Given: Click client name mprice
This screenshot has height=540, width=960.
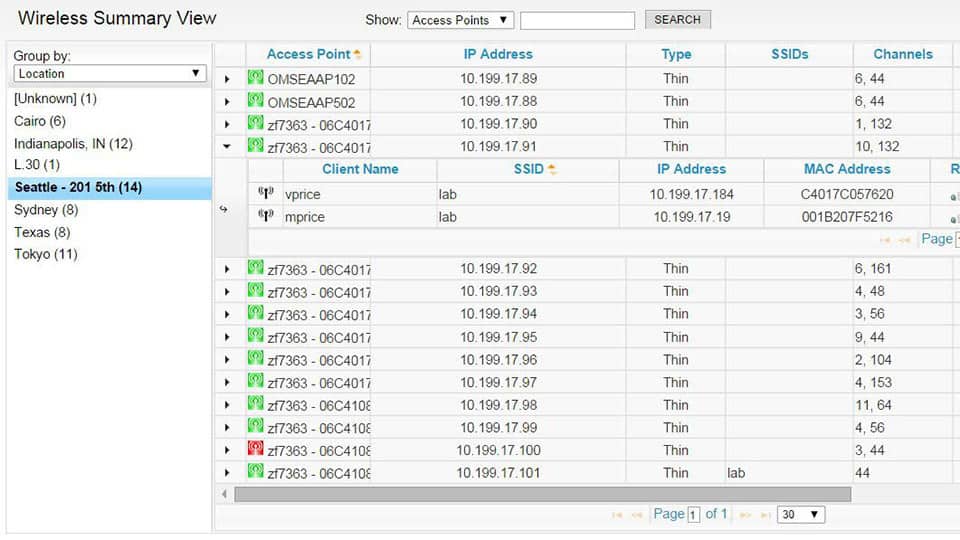Looking at the screenshot, I should pos(304,217).
